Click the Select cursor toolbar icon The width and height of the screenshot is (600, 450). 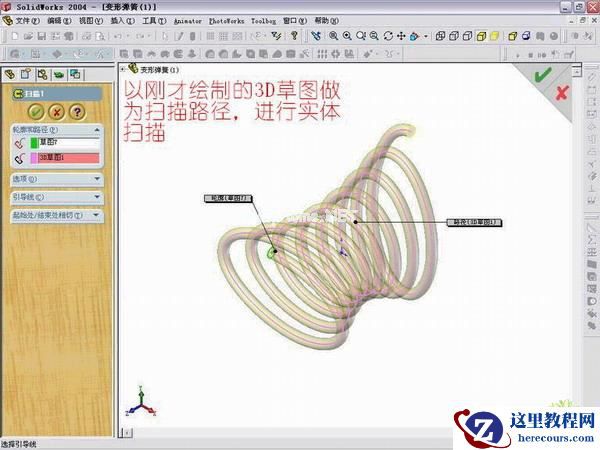click(165, 36)
